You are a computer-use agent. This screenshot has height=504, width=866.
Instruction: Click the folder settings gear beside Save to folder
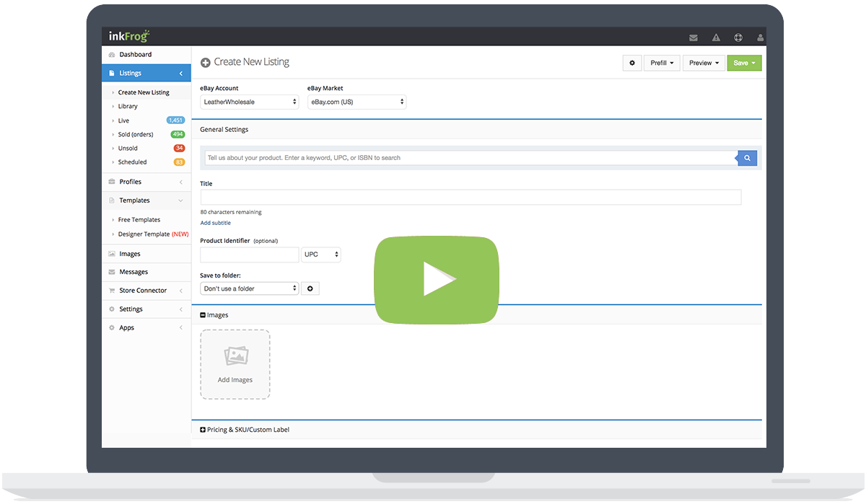pyautogui.click(x=310, y=288)
